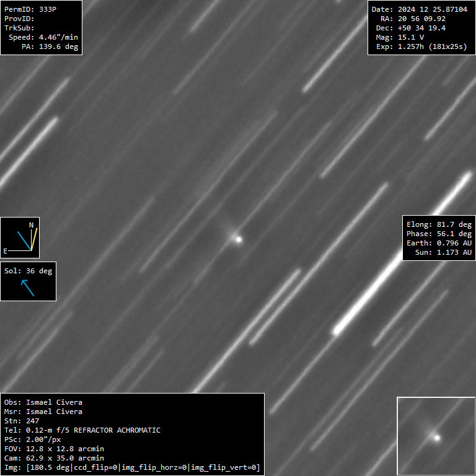Select the 'Speed: 4.46"/min' value
Image resolution: width=476 pixels, height=476 pixels.
(43, 37)
